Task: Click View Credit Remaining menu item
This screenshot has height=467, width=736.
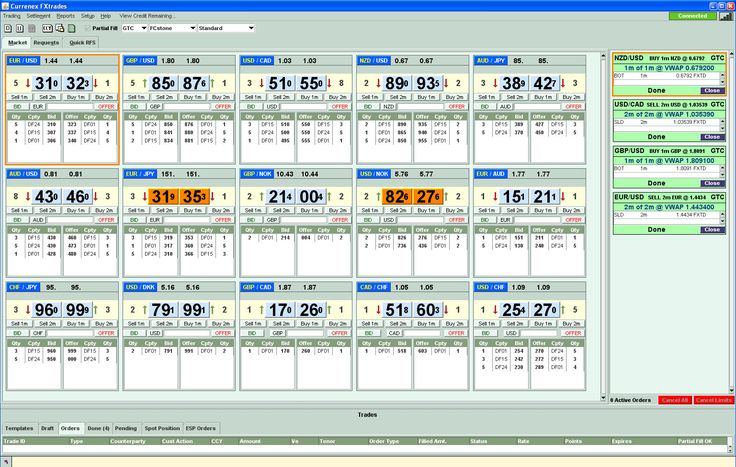Action: 147,16
